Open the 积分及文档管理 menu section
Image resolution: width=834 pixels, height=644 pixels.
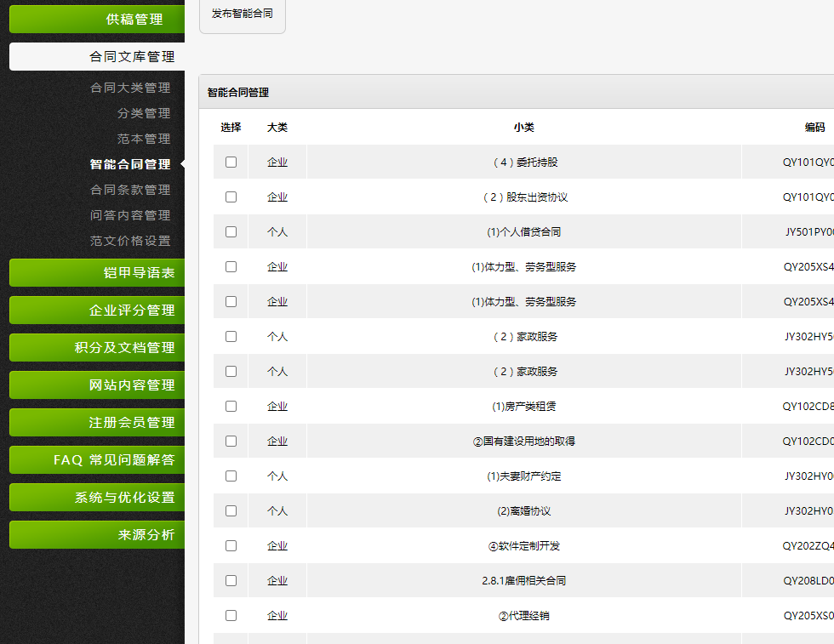(x=97, y=348)
